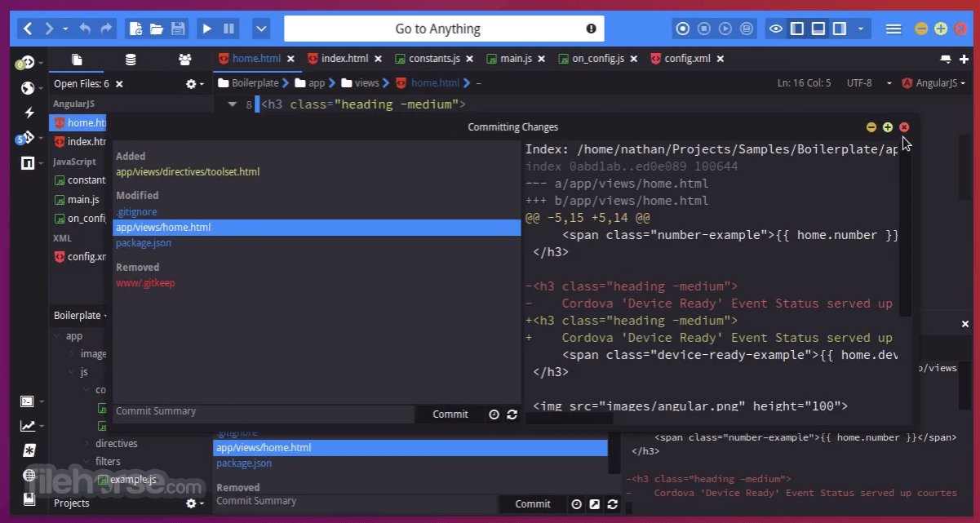Click the views breadcrumb folder
The width and height of the screenshot is (980, 523).
click(x=360, y=83)
